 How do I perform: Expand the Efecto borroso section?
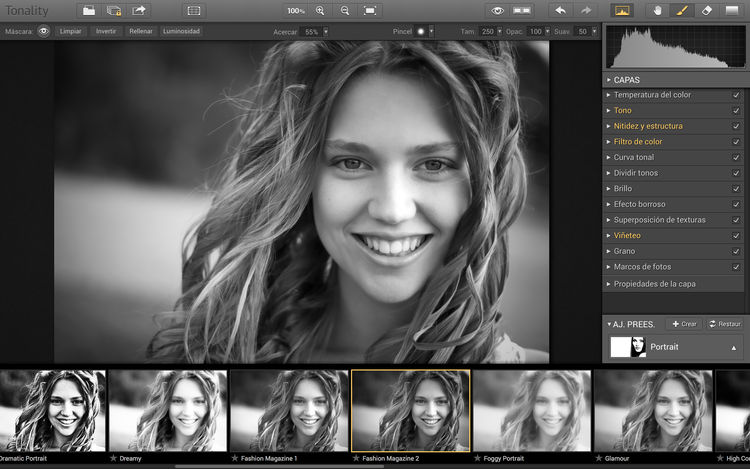[608, 204]
